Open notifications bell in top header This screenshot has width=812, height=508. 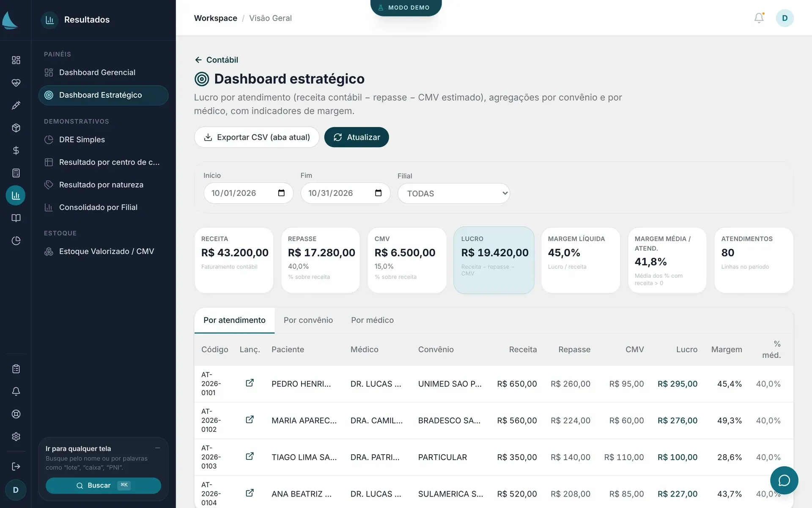click(759, 18)
